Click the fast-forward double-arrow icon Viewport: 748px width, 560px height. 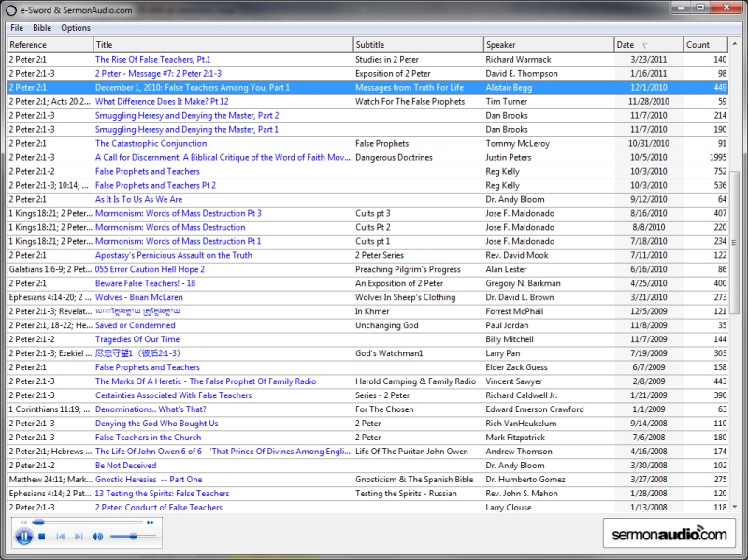click(x=151, y=523)
